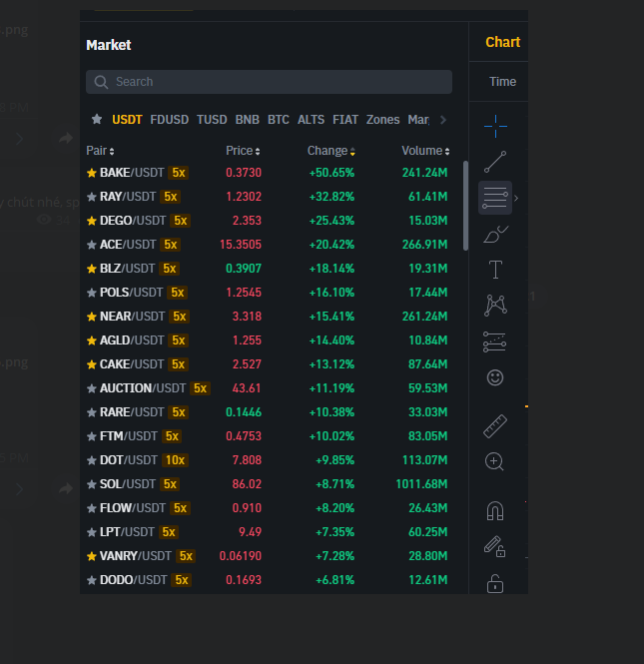The width and height of the screenshot is (644, 664).
Task: Select the trend line drawing tool
Action: click(495, 162)
